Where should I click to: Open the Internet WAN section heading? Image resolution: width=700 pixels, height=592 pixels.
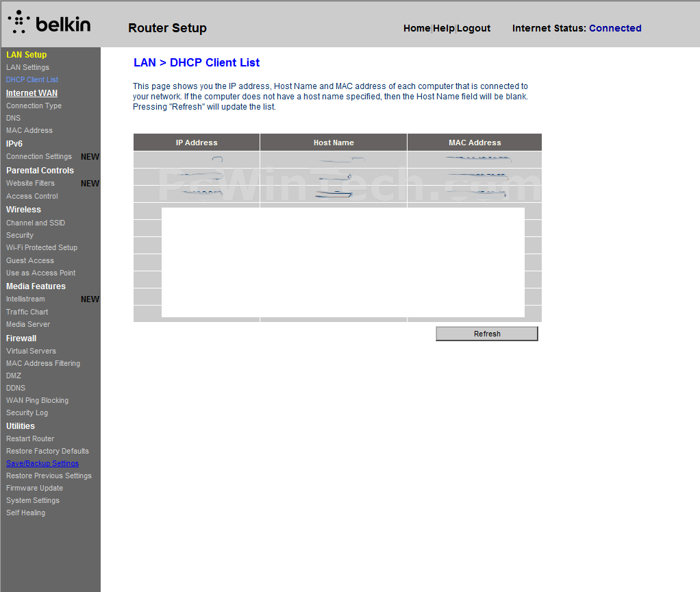[32, 93]
